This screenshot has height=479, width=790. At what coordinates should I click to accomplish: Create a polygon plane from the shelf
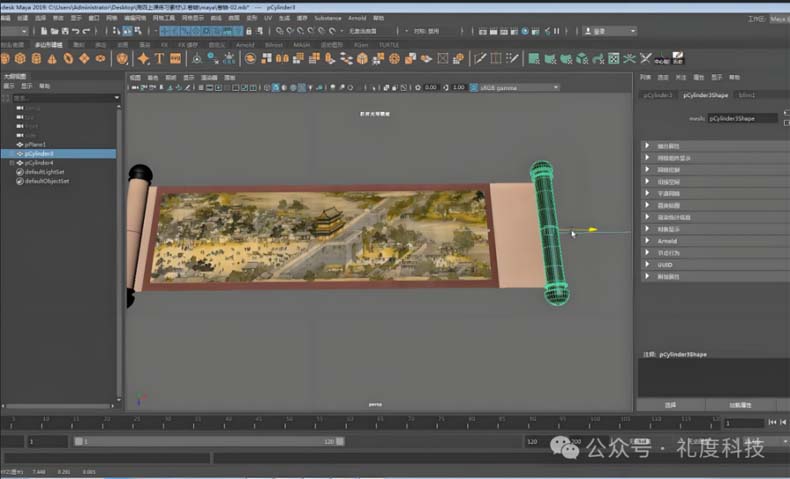click(84, 58)
